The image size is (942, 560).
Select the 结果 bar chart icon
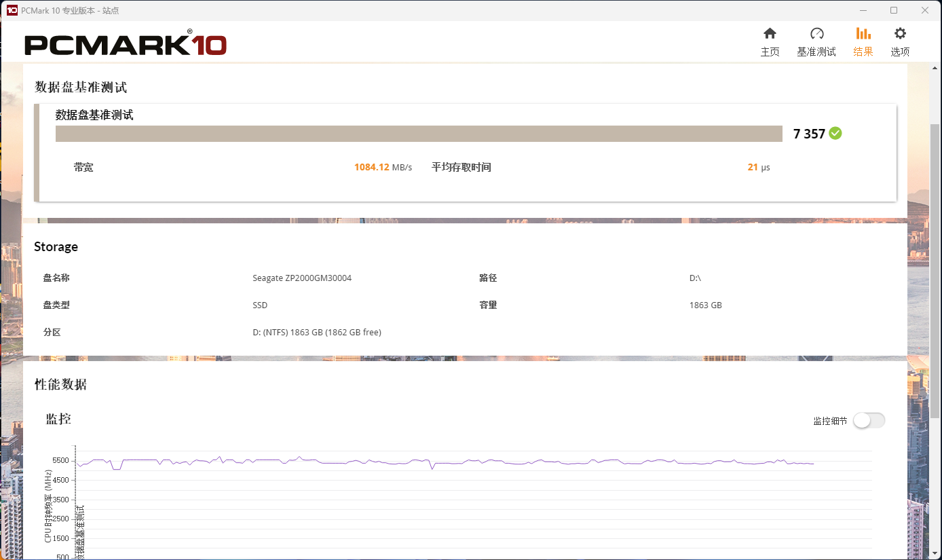point(863,34)
